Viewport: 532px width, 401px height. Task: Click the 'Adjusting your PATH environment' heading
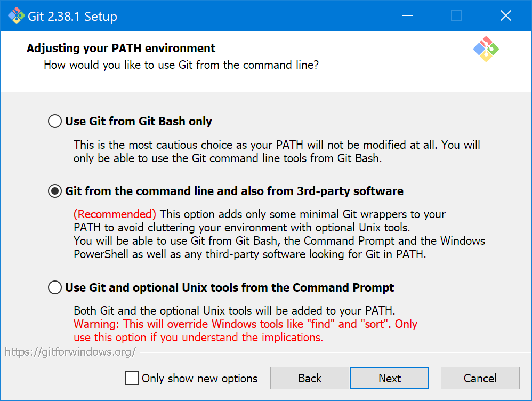(x=121, y=48)
